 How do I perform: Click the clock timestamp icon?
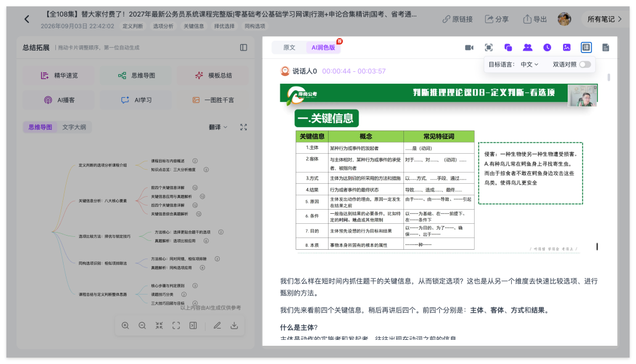coord(547,48)
